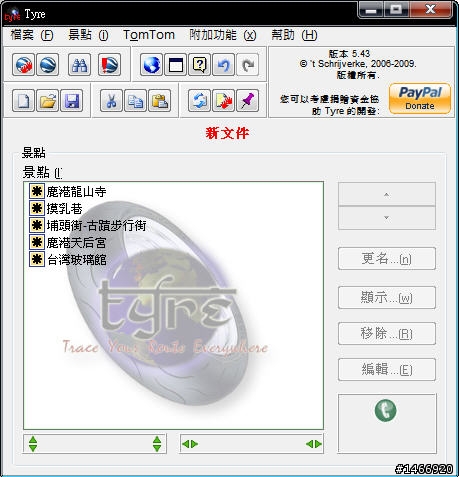This screenshot has width=459, height=477.
Task: Create a new file with blank page icon
Action: pyautogui.click(x=23, y=100)
